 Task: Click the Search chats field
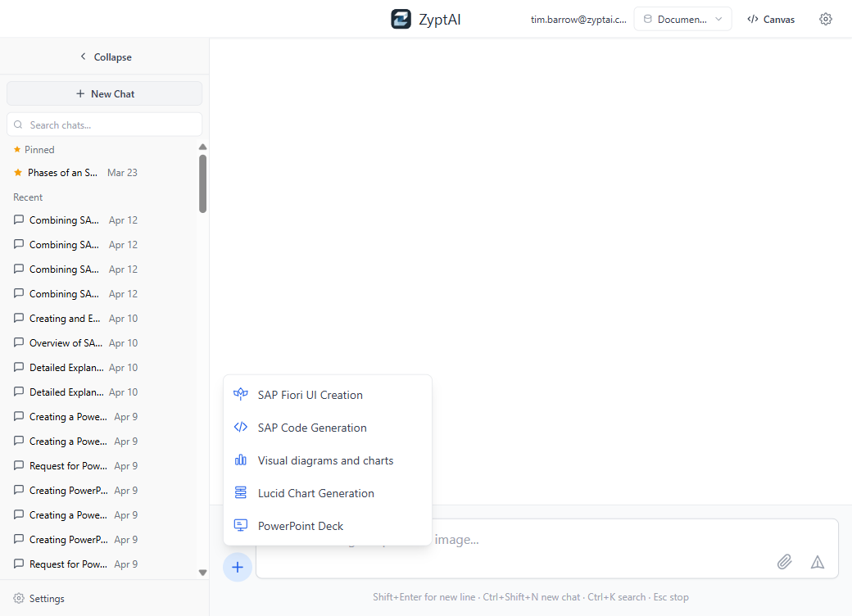(104, 125)
